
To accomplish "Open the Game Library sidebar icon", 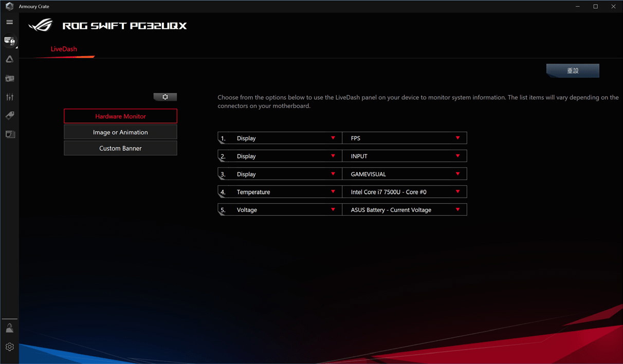I will click(9, 79).
